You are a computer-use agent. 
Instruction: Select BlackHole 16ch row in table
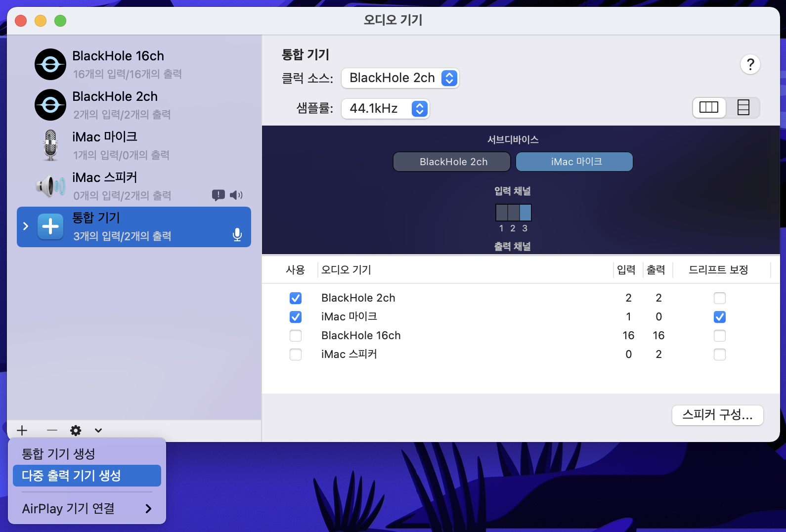tap(521, 336)
